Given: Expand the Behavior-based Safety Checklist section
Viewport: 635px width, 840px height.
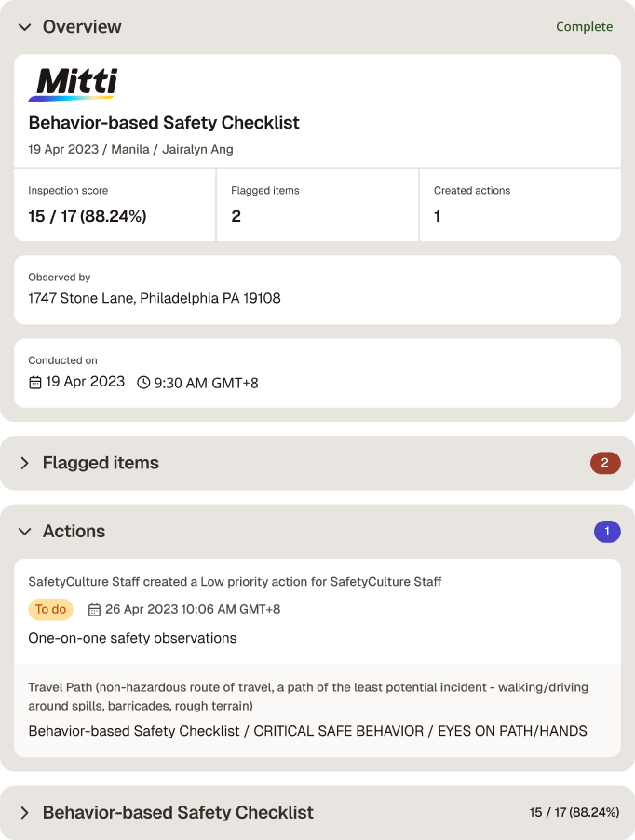Looking at the screenshot, I should pyautogui.click(x=24, y=813).
